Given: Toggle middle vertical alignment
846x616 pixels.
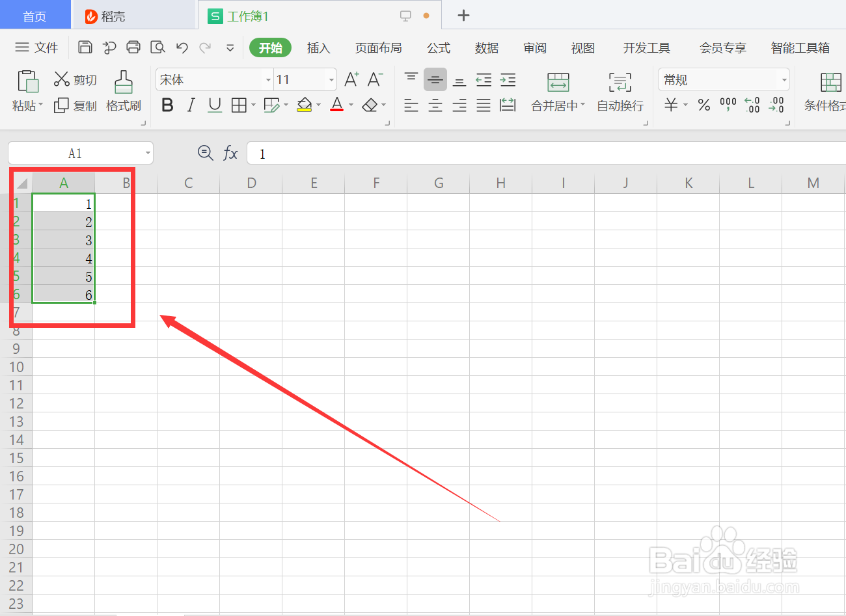Looking at the screenshot, I should 435,79.
